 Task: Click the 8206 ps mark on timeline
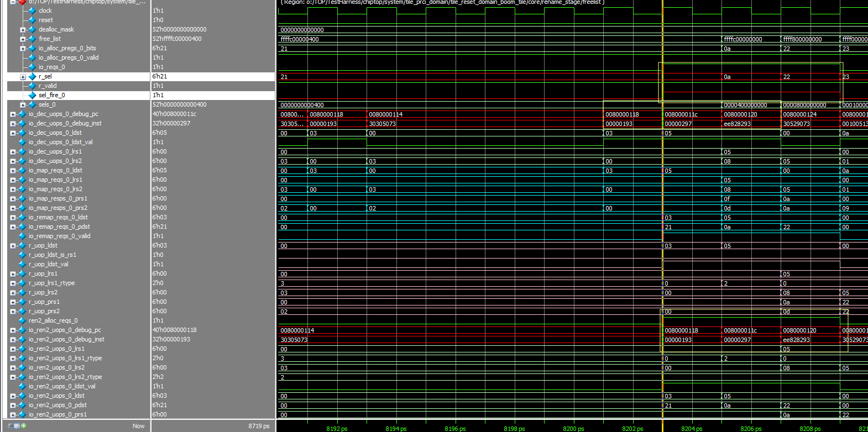[751, 429]
